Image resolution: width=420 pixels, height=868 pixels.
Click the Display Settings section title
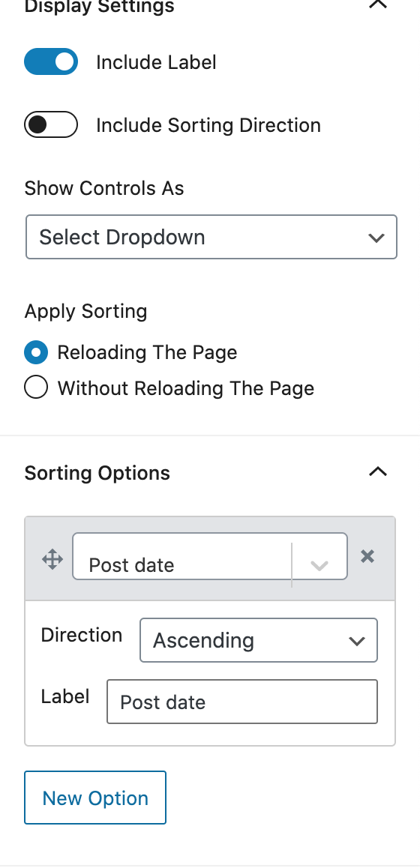point(99,7)
